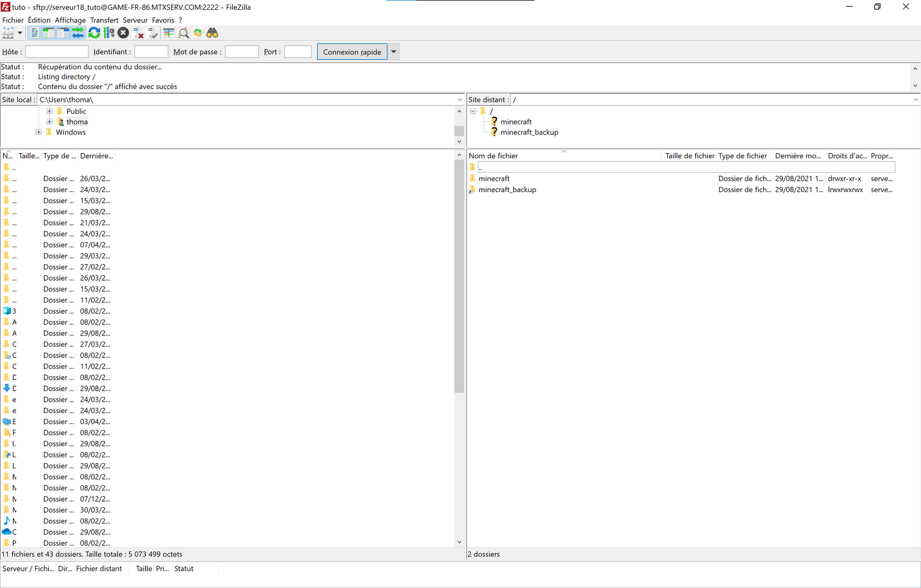
Task: Open the Connexion rapide history dropdown
Action: (394, 52)
